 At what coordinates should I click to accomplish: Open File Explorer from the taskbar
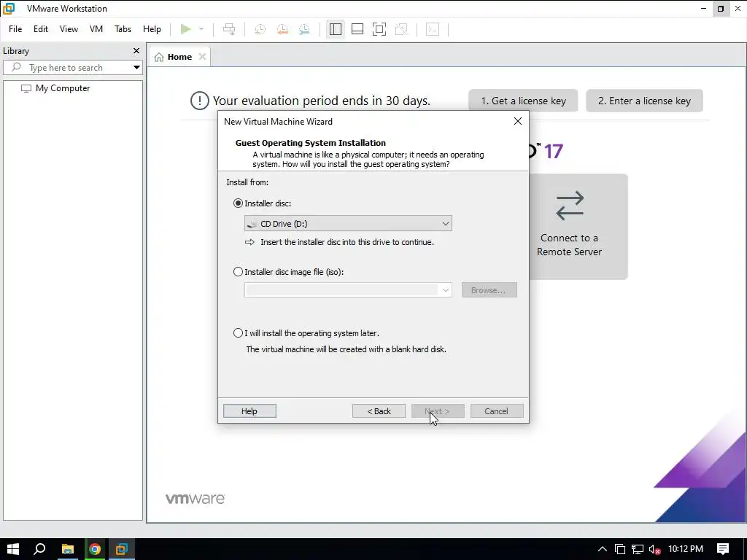[68, 549]
